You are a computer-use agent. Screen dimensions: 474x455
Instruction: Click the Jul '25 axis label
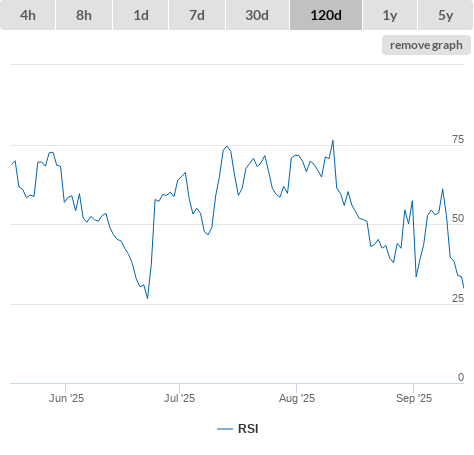click(179, 398)
